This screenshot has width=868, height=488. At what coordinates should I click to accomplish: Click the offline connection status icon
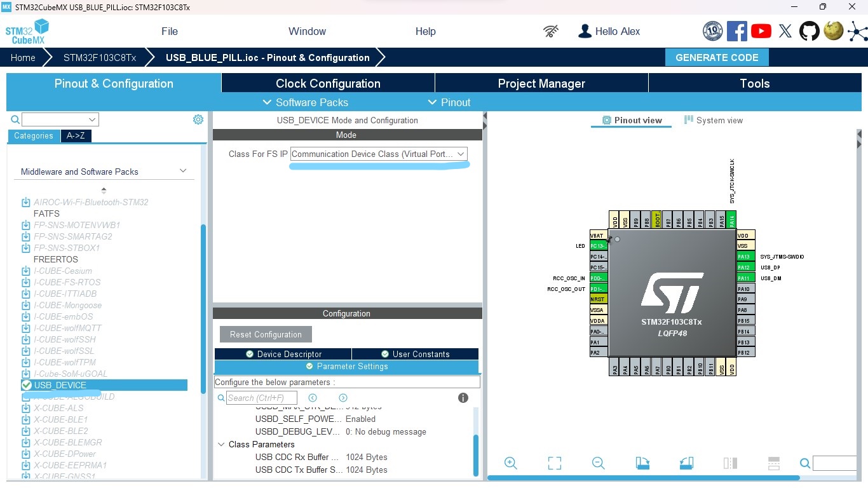coord(551,31)
